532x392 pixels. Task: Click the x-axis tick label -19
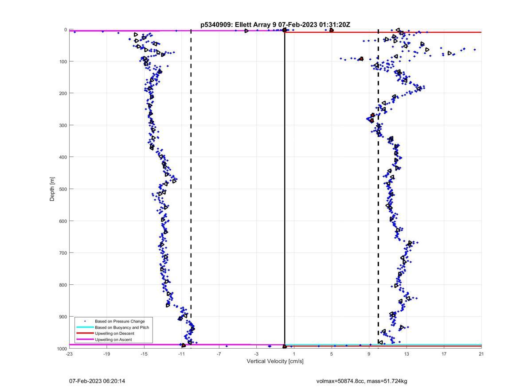point(106,354)
